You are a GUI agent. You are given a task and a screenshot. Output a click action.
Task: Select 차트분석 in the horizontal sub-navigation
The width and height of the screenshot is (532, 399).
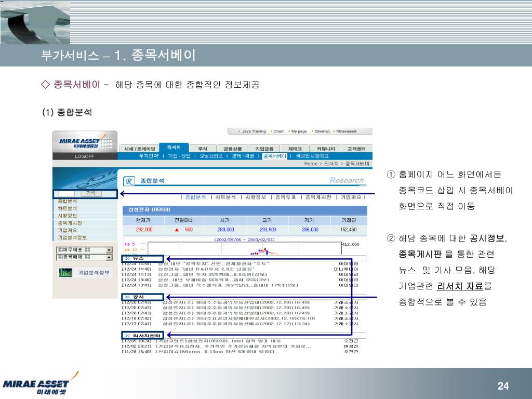pyautogui.click(x=225, y=197)
